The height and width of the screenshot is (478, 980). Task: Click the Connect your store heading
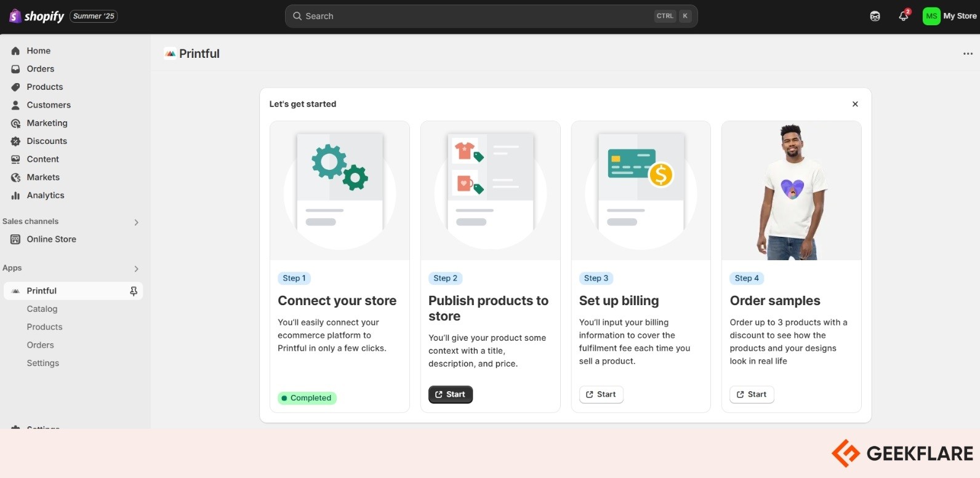point(337,301)
